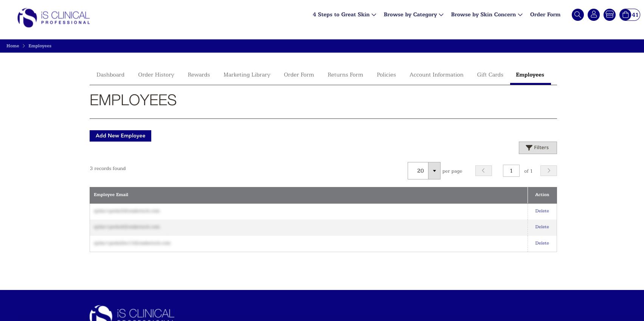Expand Browse by Category dropdown

(413, 14)
